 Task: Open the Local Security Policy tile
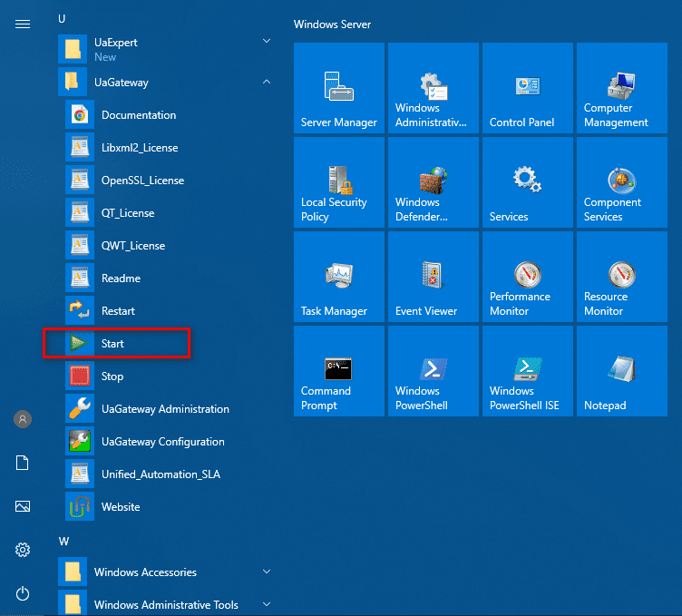point(339,182)
